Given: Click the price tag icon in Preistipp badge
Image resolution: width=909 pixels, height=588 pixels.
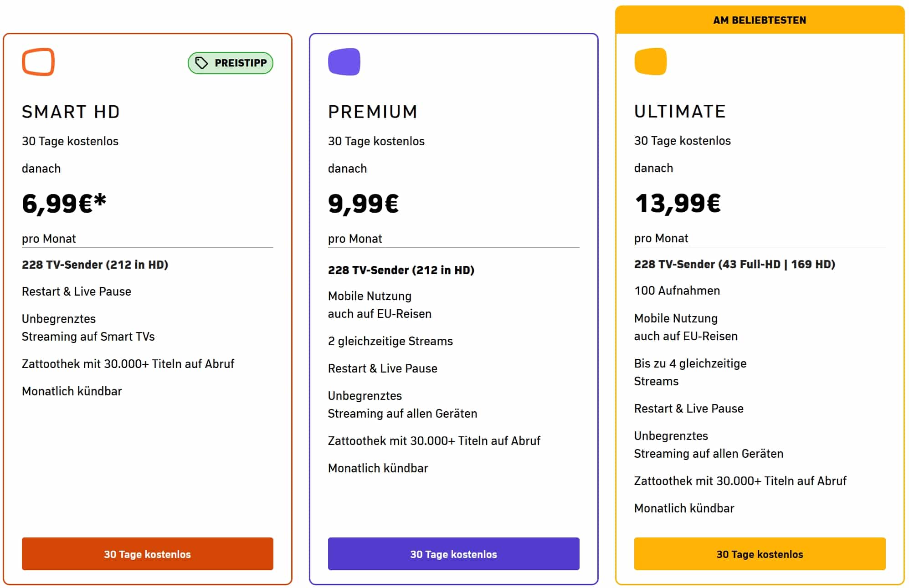Looking at the screenshot, I should pyautogui.click(x=201, y=63).
